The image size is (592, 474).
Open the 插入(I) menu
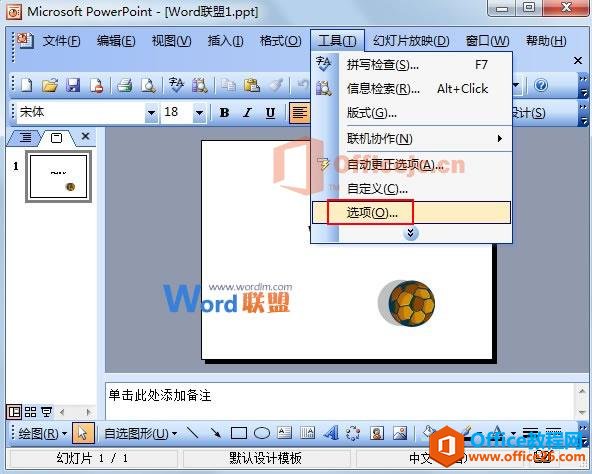tap(225, 40)
